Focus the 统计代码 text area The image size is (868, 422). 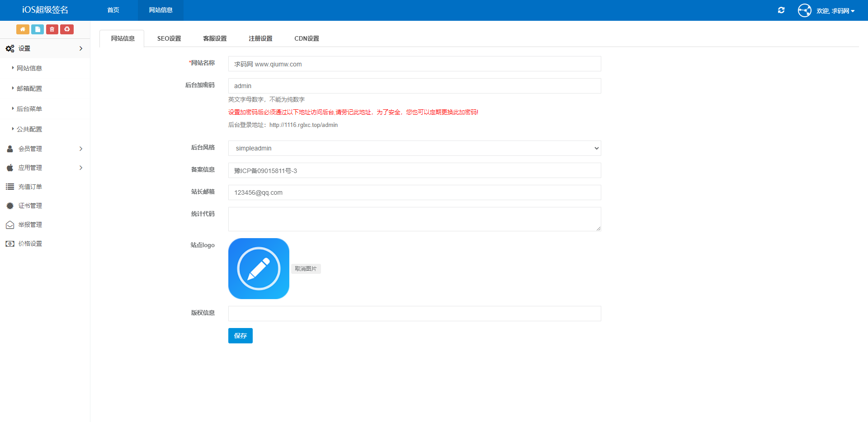[x=415, y=219]
